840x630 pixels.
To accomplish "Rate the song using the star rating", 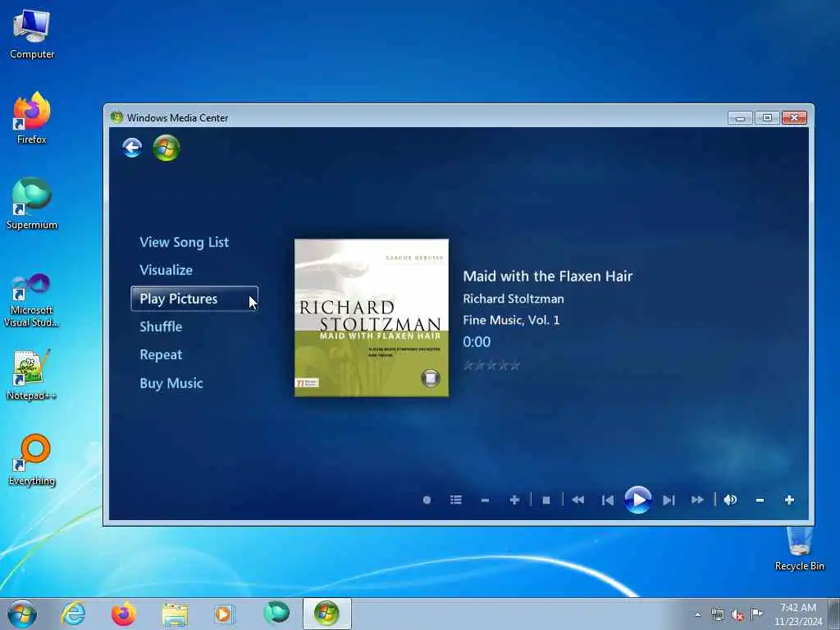I will pyautogui.click(x=491, y=365).
